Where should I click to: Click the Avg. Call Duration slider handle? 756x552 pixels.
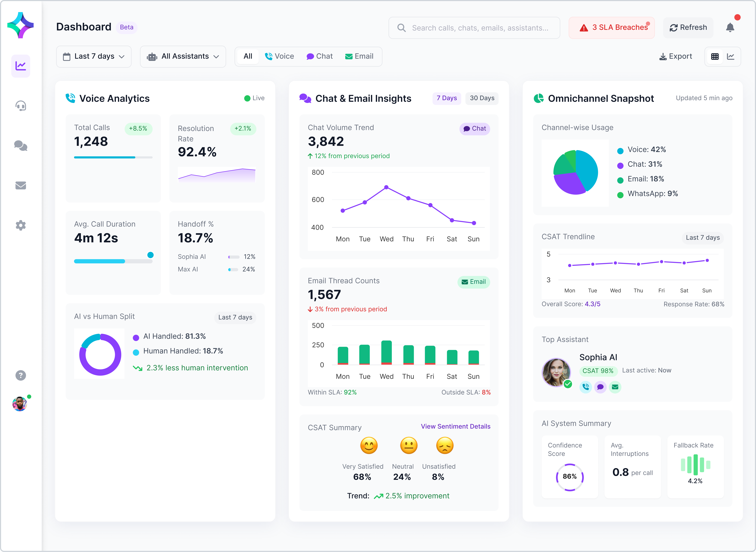pyautogui.click(x=150, y=255)
